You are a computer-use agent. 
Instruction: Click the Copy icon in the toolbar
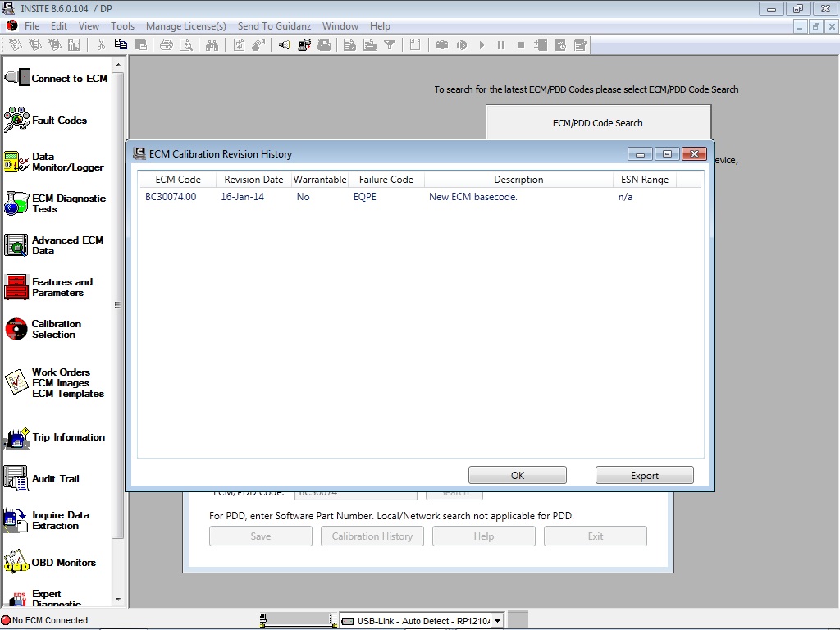119,45
